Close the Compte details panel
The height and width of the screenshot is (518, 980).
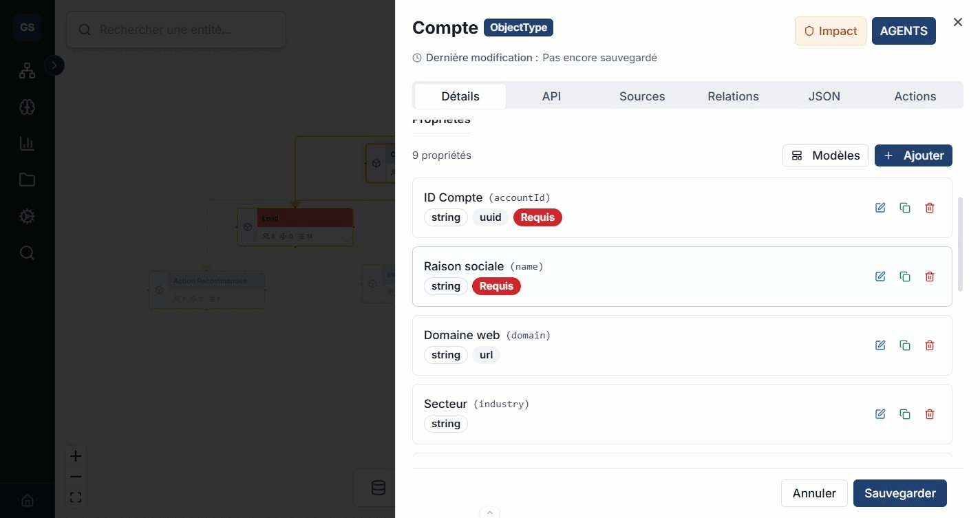[x=957, y=22]
